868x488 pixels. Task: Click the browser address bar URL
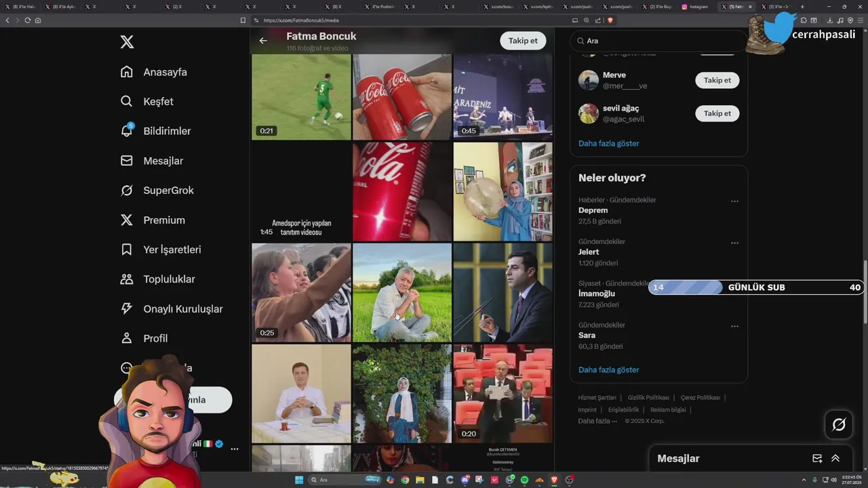(x=301, y=20)
